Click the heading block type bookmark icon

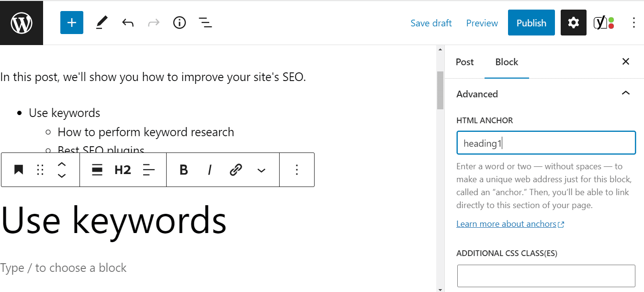click(x=19, y=170)
